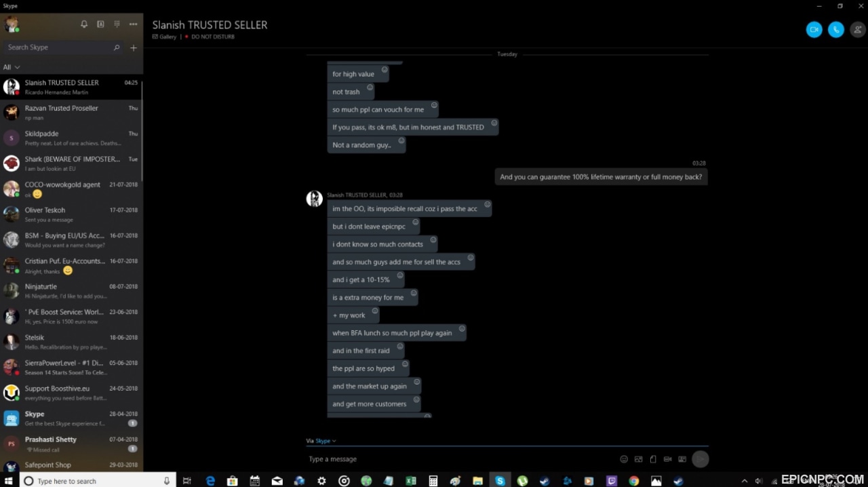Open the Ninjaturtle conversation
Screen dimensions: 868x487
[71, 291]
